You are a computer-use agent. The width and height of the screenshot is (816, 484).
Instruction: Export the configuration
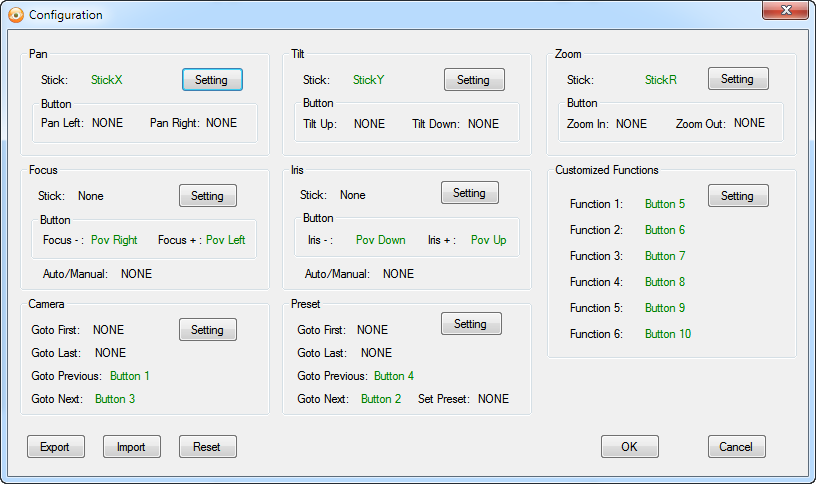coord(56,447)
